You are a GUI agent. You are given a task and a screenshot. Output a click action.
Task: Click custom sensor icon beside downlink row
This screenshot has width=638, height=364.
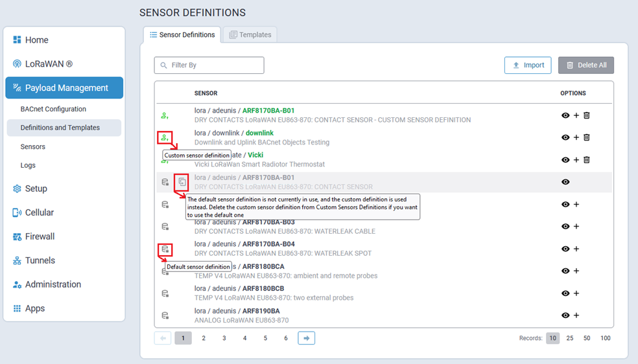click(x=165, y=137)
